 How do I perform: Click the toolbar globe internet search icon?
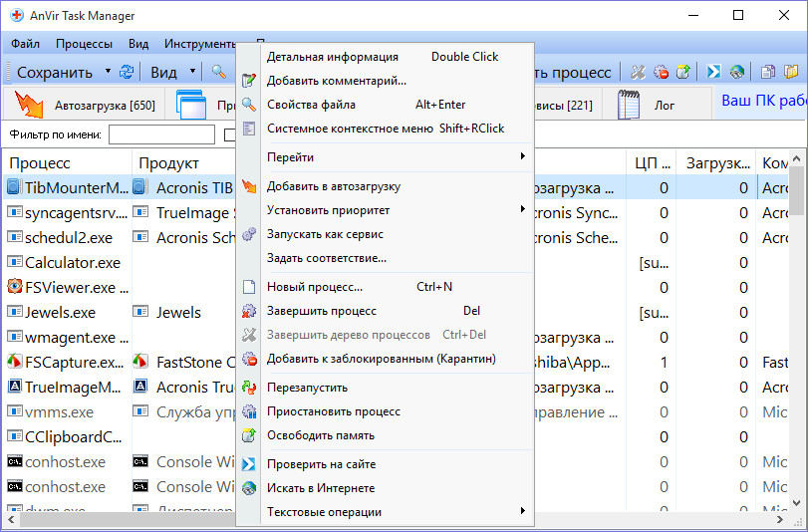pyautogui.click(x=737, y=72)
